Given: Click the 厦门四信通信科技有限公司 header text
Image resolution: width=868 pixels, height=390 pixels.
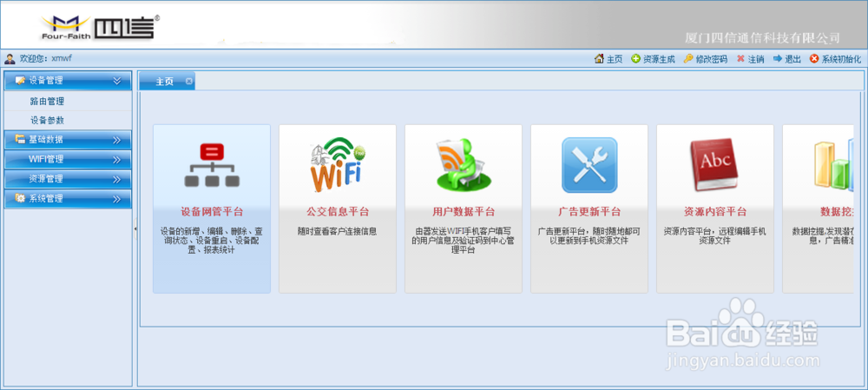Looking at the screenshot, I should point(762,37).
